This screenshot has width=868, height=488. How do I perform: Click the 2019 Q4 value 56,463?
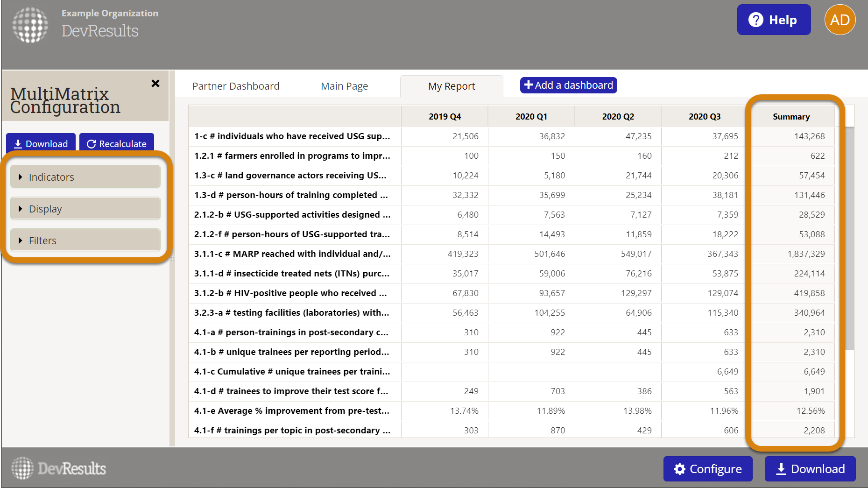[x=466, y=313]
